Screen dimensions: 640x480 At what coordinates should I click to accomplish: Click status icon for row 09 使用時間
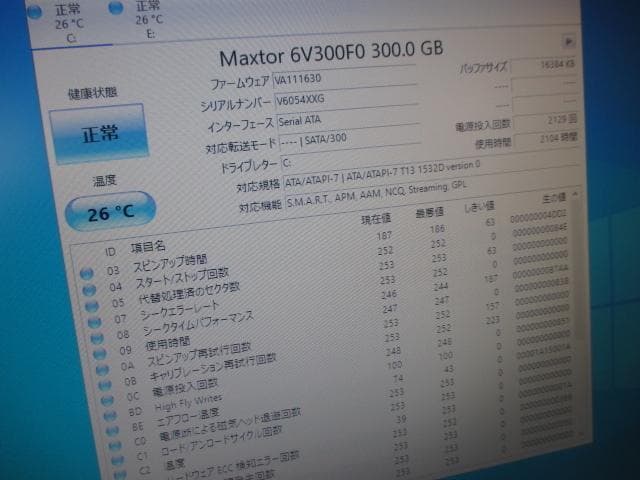pyautogui.click(x=100, y=354)
